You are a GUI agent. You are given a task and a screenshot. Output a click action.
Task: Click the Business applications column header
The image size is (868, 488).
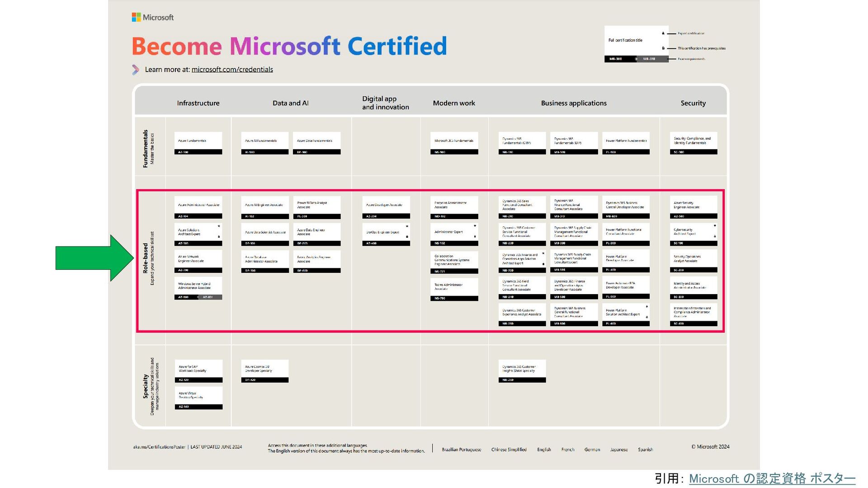574,103
